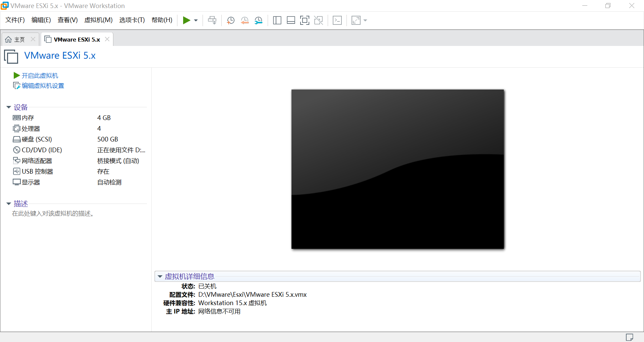Take a snapshot with the clock-plus icon
Image resolution: width=644 pixels, height=342 pixels.
coord(231,20)
